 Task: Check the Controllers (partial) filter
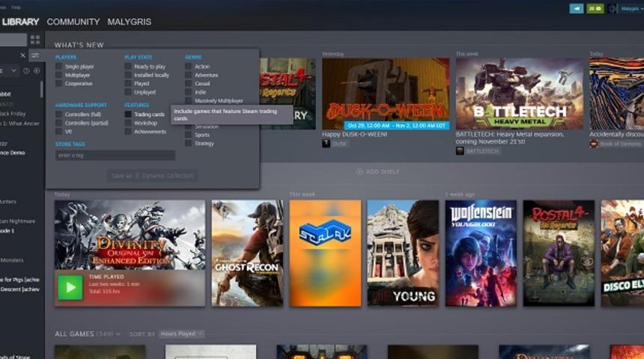tap(58, 123)
